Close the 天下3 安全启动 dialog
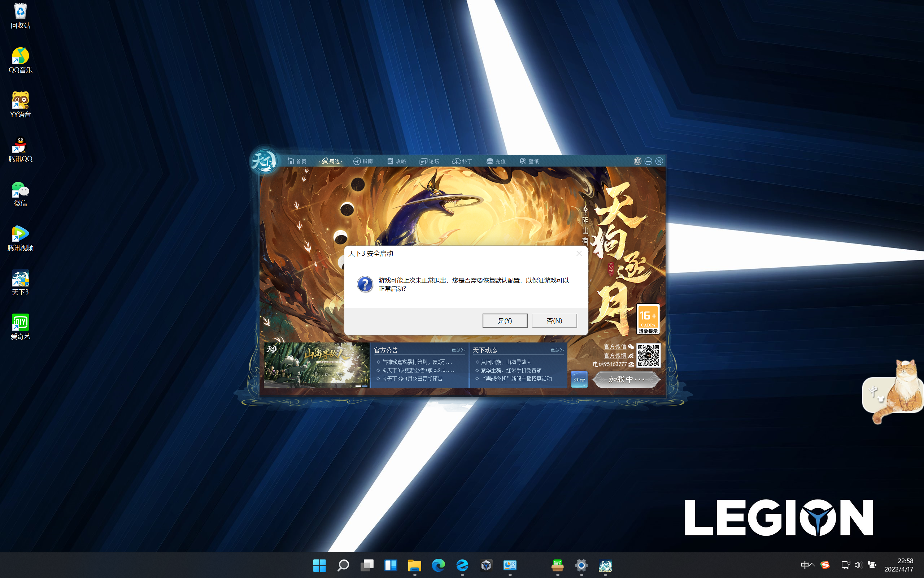This screenshot has width=924, height=578. [x=579, y=254]
